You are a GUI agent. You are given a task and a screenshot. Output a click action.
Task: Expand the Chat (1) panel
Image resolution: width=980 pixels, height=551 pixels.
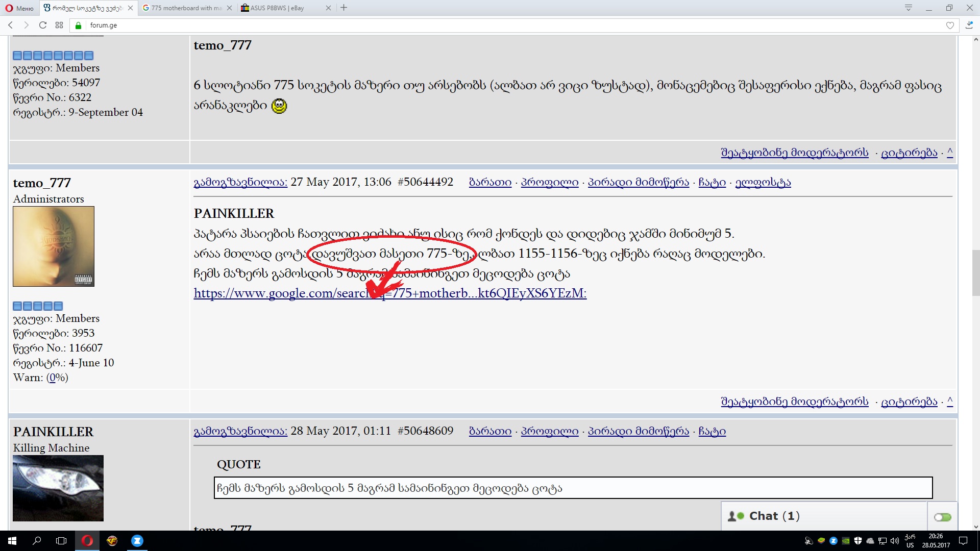tap(773, 516)
